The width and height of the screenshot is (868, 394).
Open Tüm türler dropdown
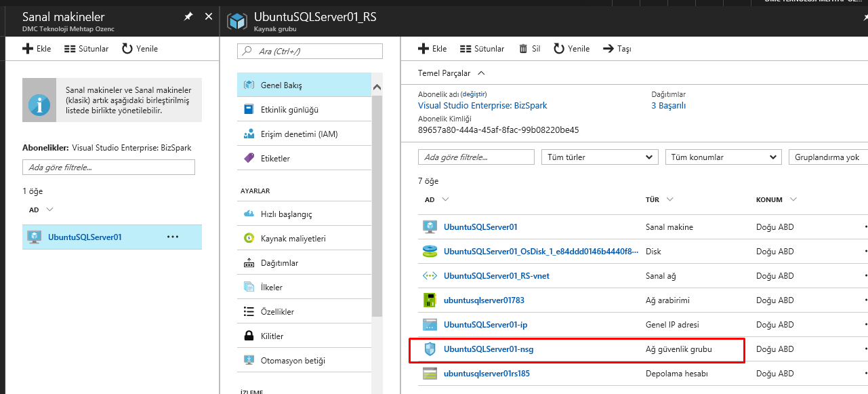click(600, 157)
